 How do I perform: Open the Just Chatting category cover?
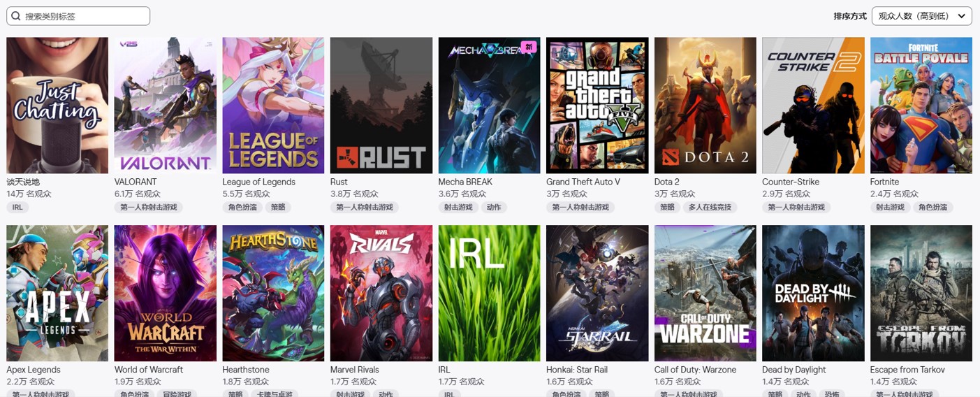(x=57, y=106)
